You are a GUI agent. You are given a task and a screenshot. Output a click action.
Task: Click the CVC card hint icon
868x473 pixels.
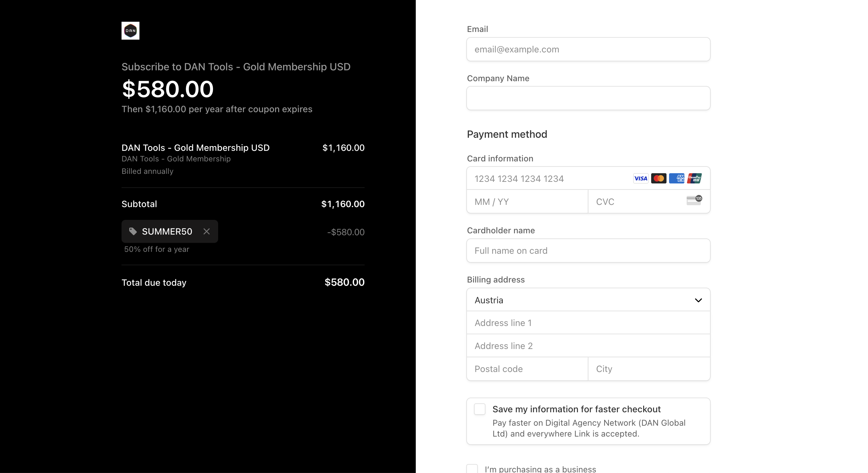point(694,200)
